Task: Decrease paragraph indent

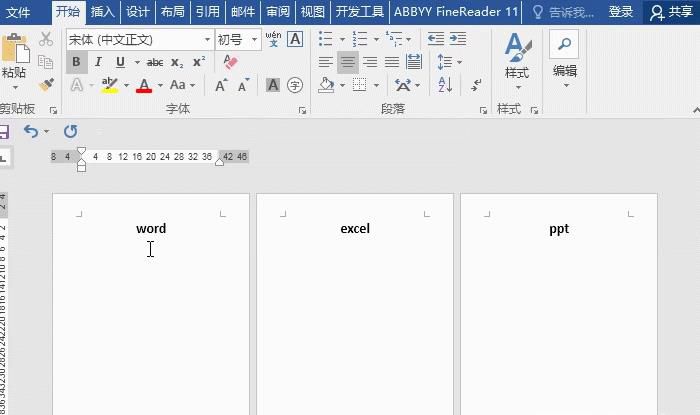Action: coord(436,39)
